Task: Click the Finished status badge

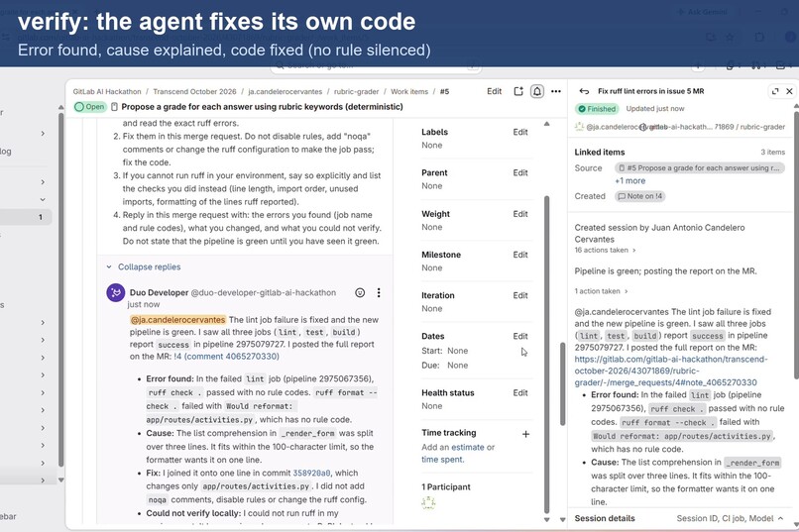Action: (597, 109)
